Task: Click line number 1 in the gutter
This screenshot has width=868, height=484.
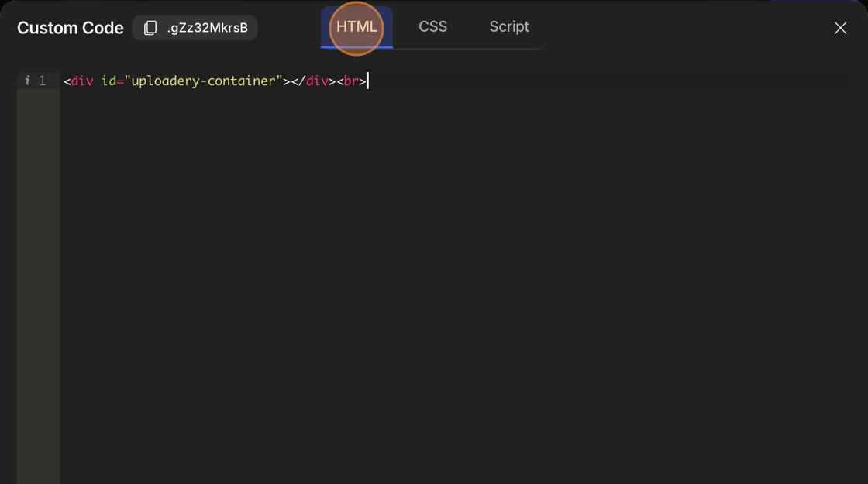Action: click(43, 81)
